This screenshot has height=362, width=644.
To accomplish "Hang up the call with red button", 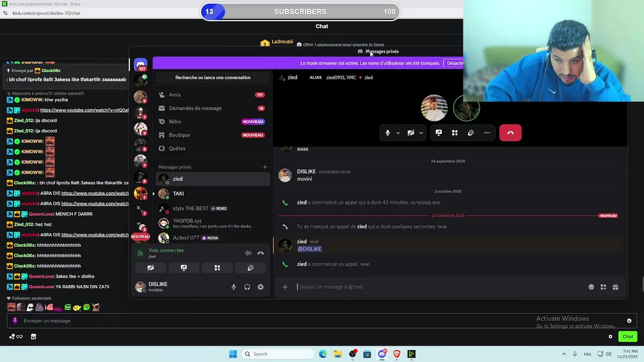I will click(x=510, y=133).
